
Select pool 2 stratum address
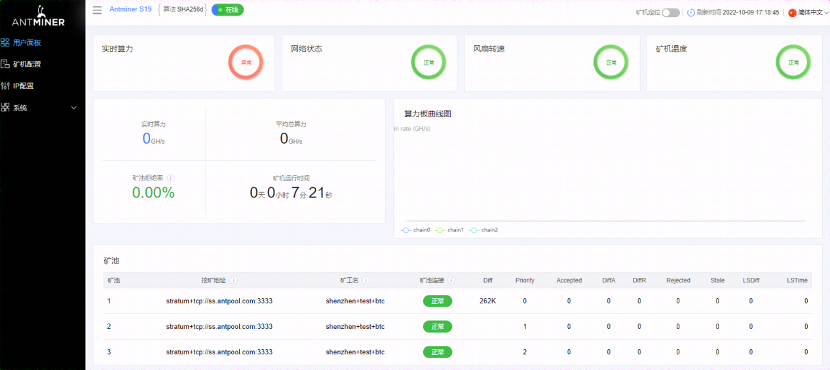(x=219, y=327)
